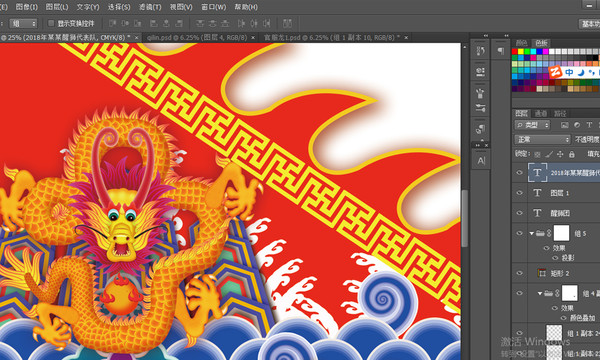Open the Brush Presets panel icon
Image resolution: width=600 pixels, height=360 pixels.
click(x=480, y=93)
